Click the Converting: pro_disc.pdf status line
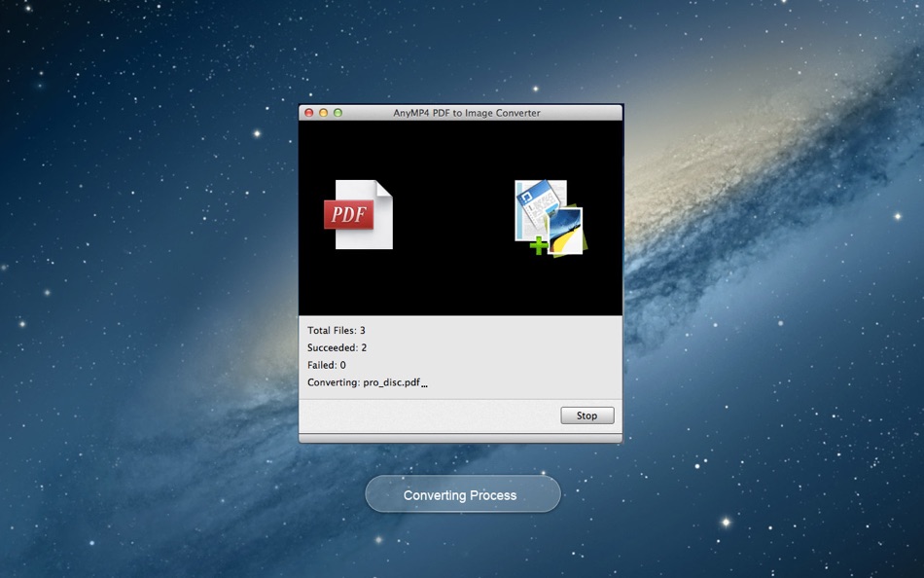 pyautogui.click(x=367, y=382)
